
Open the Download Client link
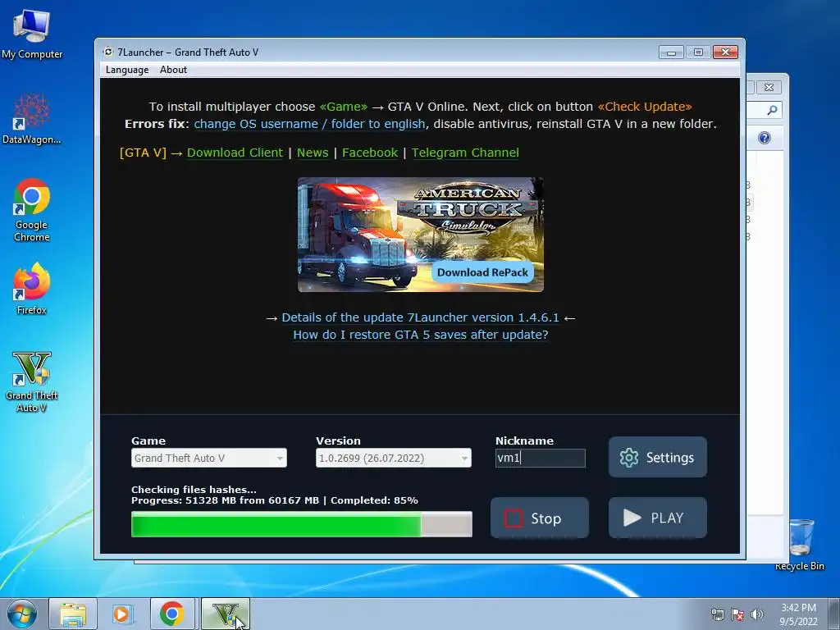(235, 153)
